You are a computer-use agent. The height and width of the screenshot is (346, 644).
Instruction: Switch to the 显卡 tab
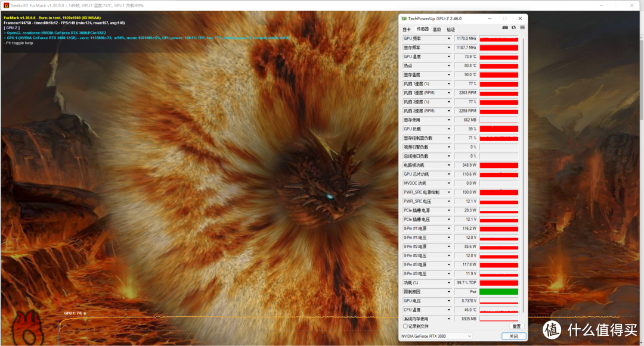407,30
